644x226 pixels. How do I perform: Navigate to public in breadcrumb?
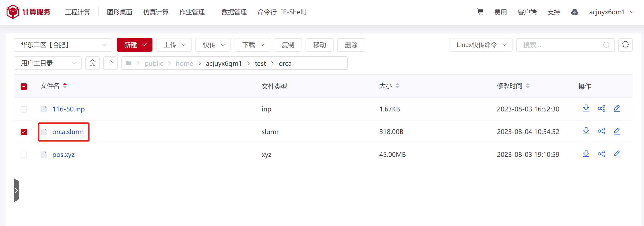154,64
